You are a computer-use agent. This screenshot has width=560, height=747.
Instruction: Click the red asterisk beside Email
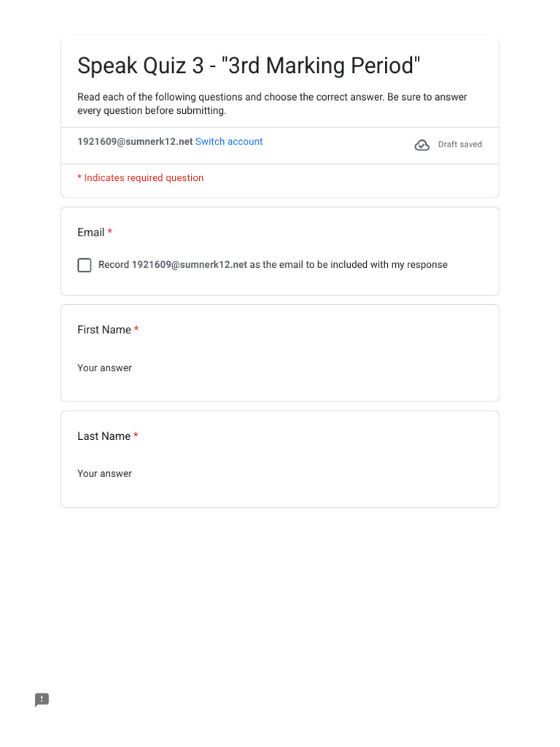point(110,233)
